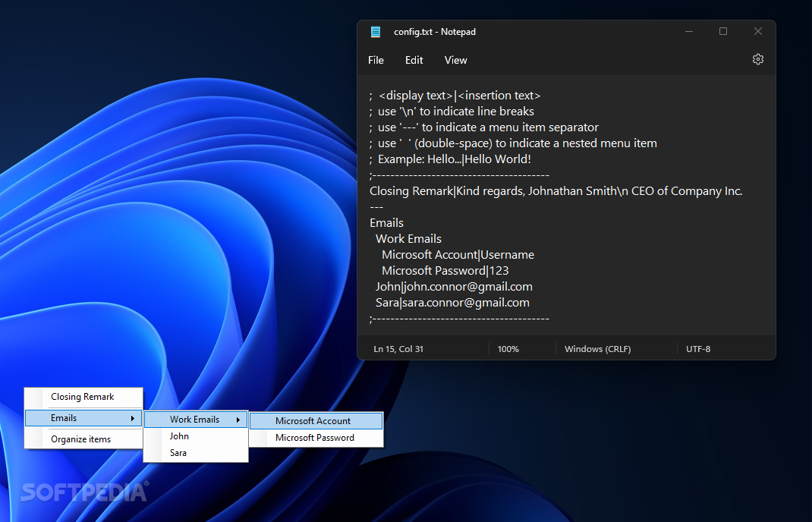The height and width of the screenshot is (522, 812).
Task: Open Work Emails submenu item
Action: 196,420
